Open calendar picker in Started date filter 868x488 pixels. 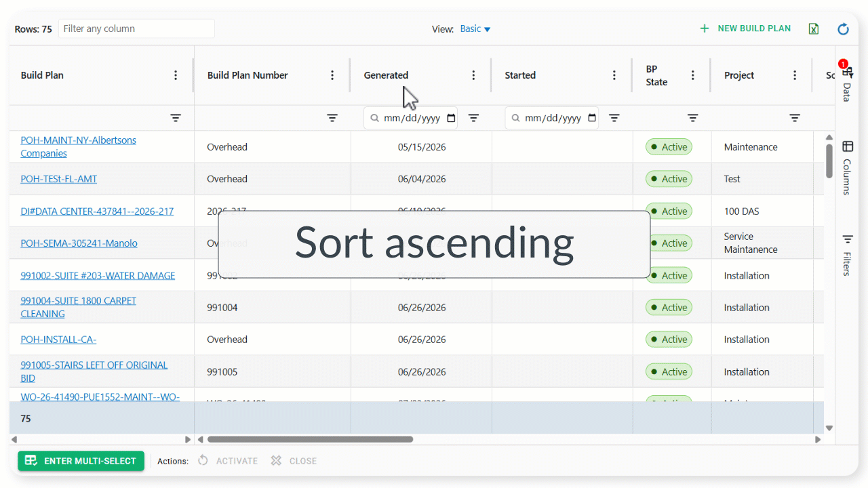pos(592,118)
